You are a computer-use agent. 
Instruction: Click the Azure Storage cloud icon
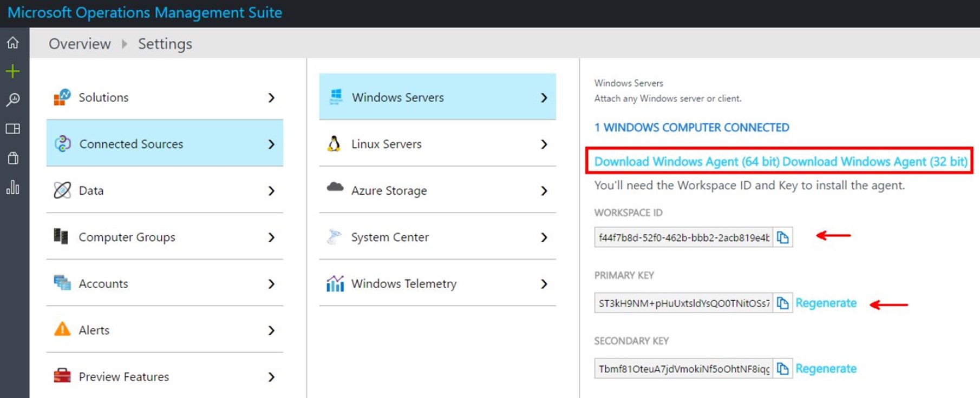(335, 187)
